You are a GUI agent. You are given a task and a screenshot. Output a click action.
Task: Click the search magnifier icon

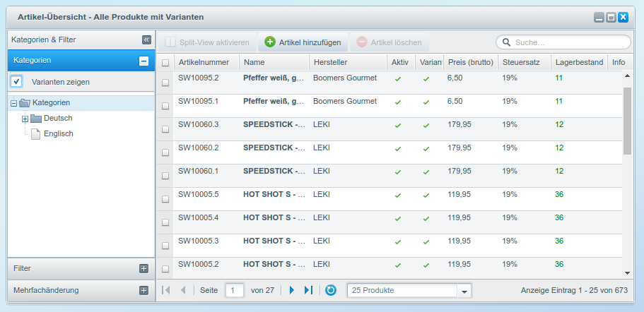[x=507, y=42]
